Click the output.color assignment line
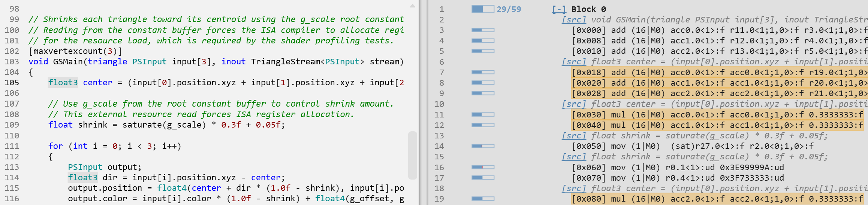 [236, 198]
